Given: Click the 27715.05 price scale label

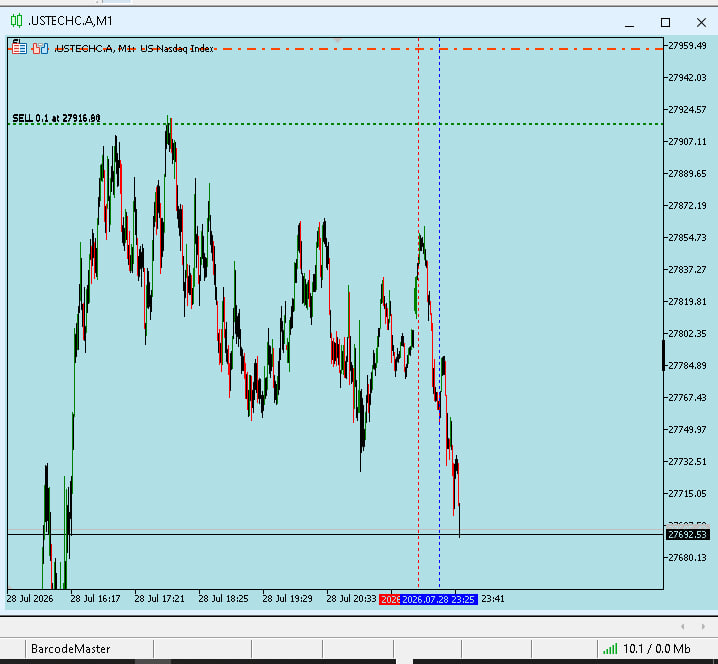Looking at the screenshot, I should [687, 494].
